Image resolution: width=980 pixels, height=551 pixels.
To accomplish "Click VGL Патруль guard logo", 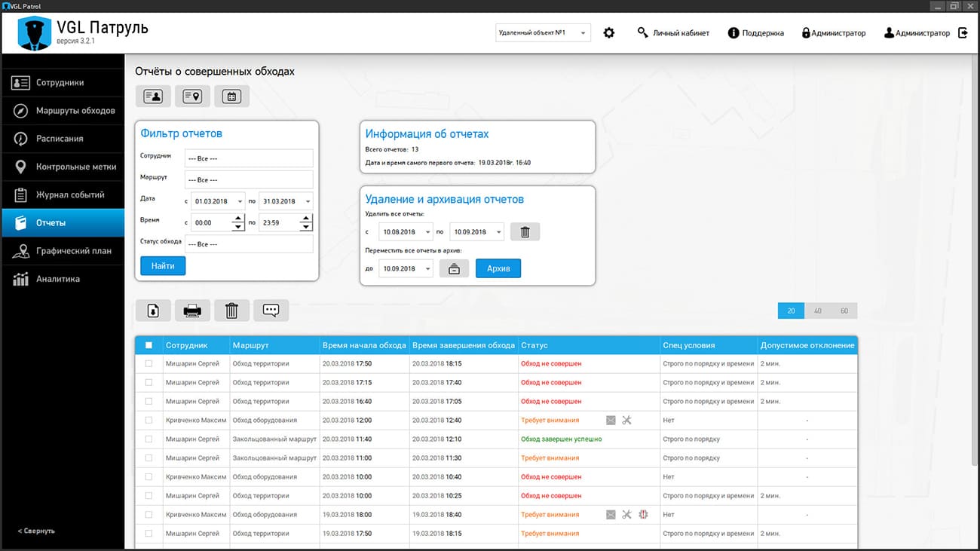I will [x=33, y=33].
